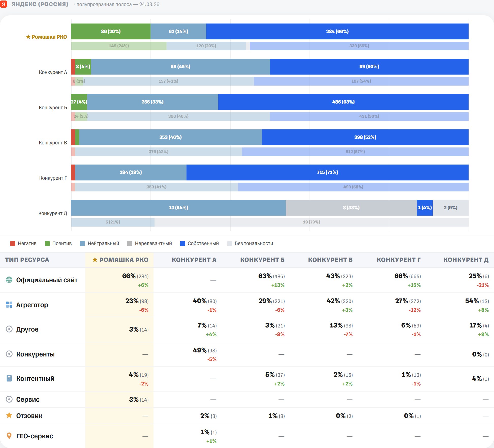Click the -21% change under Конкурент Д
The height and width of the screenshot is (448, 494).
tap(483, 285)
